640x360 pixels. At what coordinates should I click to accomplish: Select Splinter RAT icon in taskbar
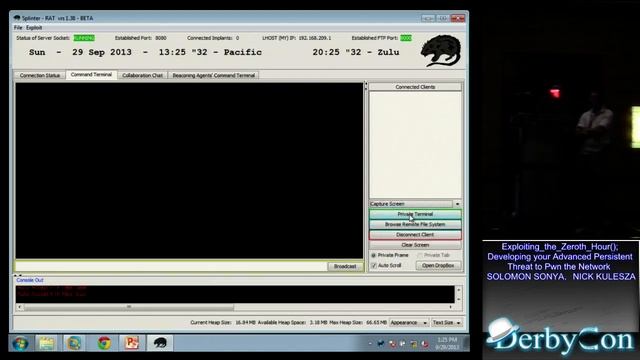pos(160,343)
